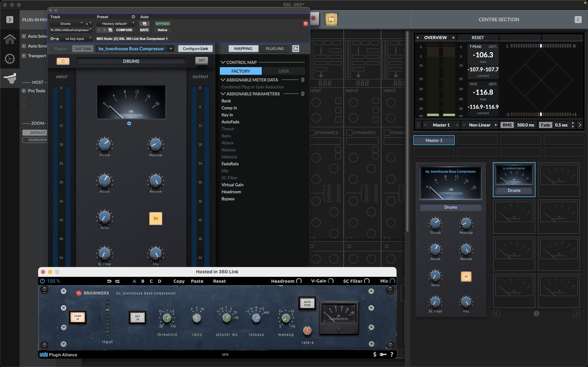Image resolution: width=588 pixels, height=367 pixels.
Task: Open plugin in separate window via external-link icon
Action: click(x=295, y=49)
